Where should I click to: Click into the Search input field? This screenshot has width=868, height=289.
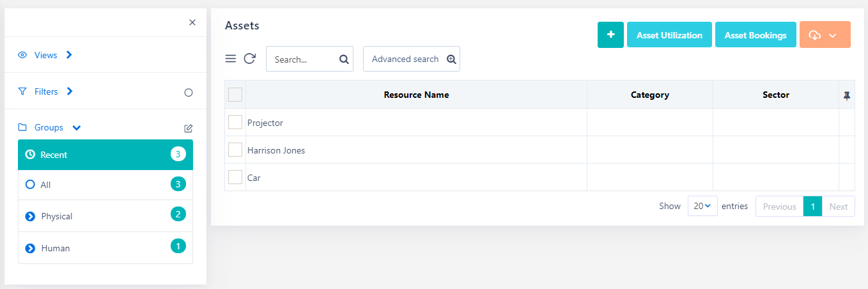tap(300, 59)
